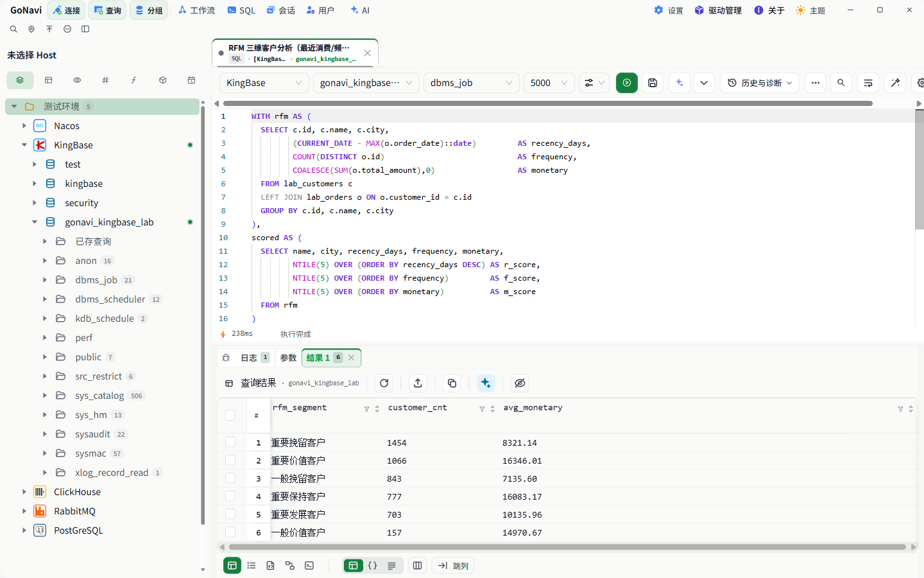Export the query results
The height and width of the screenshot is (578, 924).
(x=418, y=383)
